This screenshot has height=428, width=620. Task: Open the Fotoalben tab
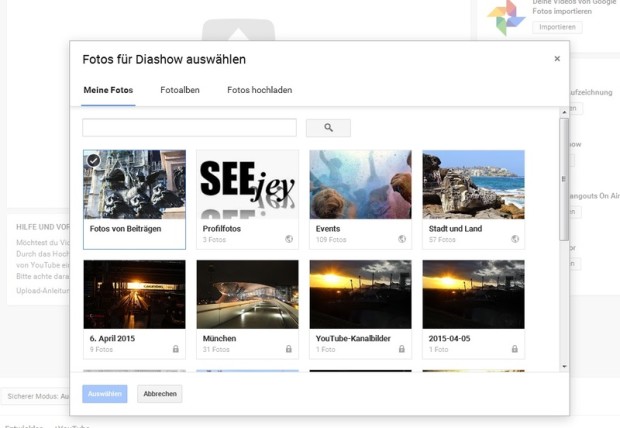(180, 90)
